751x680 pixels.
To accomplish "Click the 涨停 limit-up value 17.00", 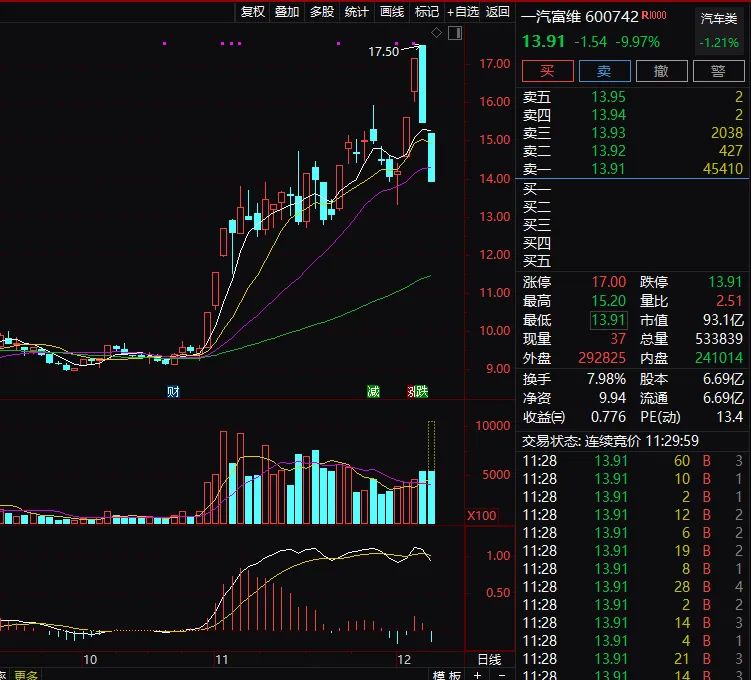I will pos(609,282).
